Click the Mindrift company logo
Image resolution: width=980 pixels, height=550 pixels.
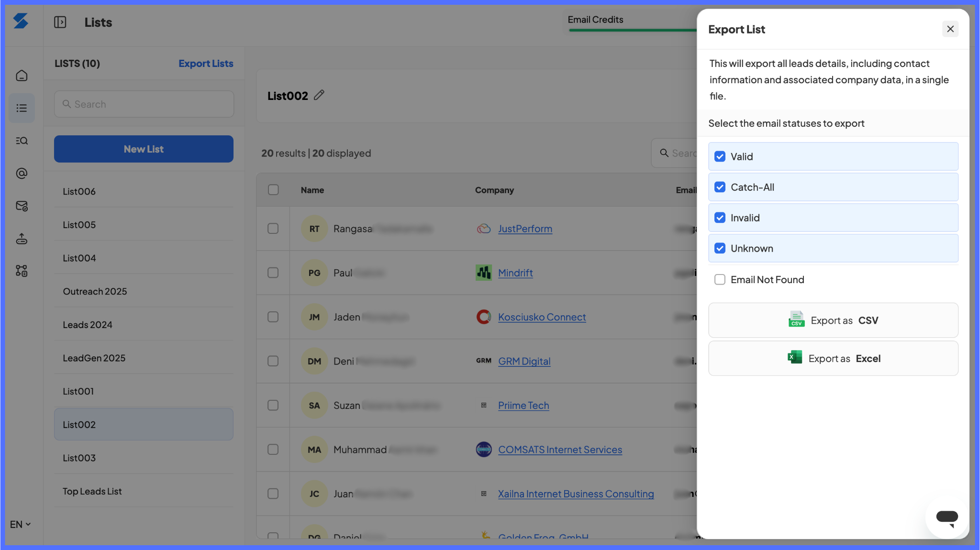tap(484, 273)
